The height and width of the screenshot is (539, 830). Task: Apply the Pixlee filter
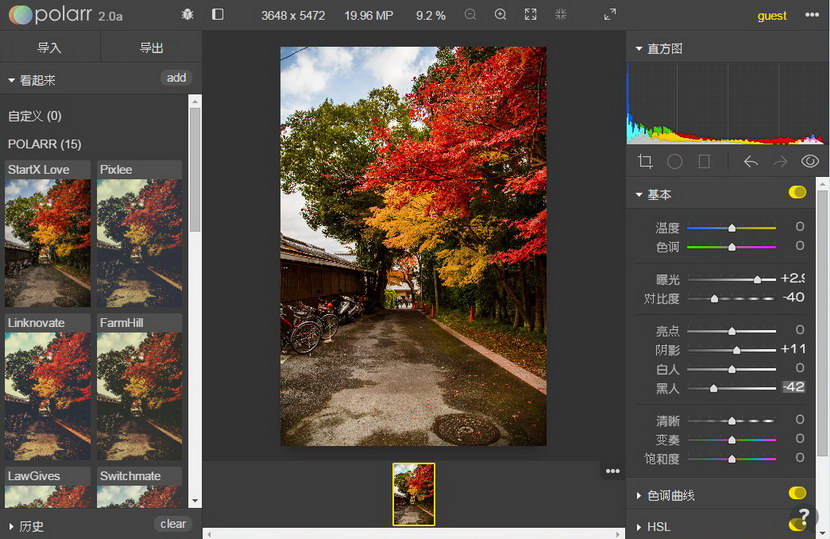(140, 233)
